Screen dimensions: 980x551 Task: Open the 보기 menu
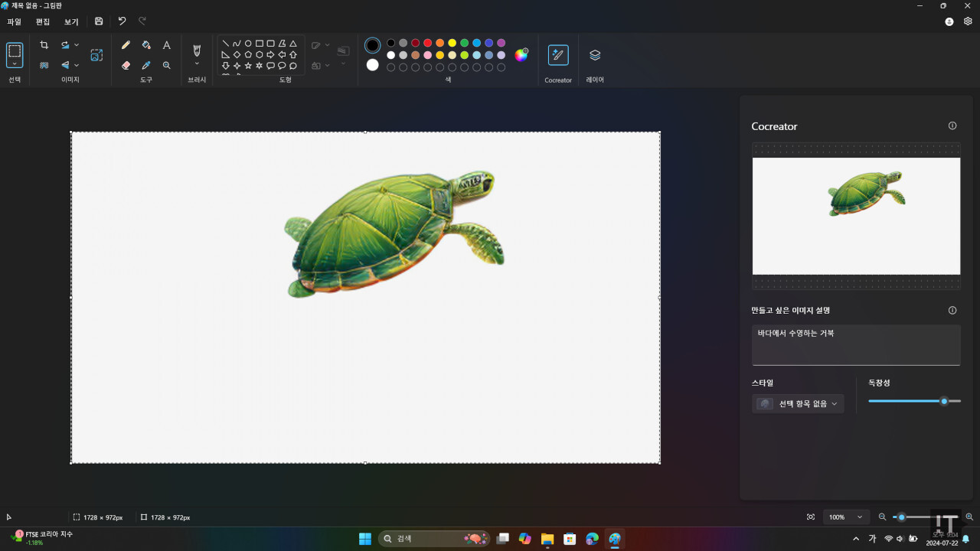[x=71, y=22]
